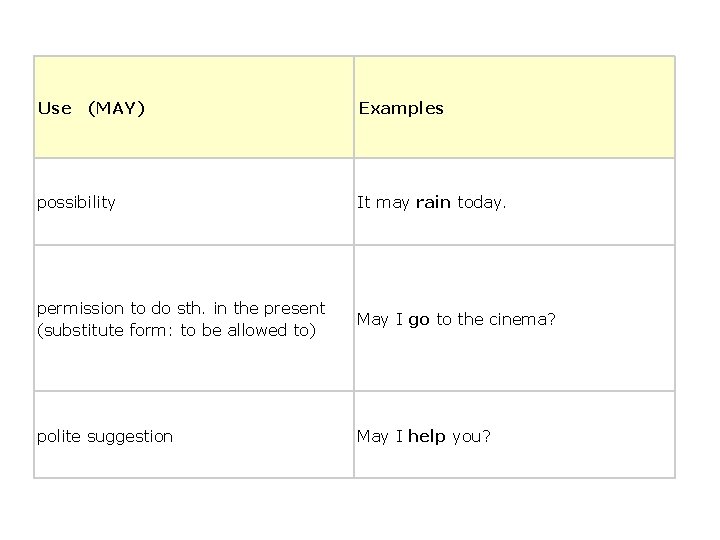720x540 pixels.
Task: Click "May" in the cinema sentence
Action: (x=373, y=319)
